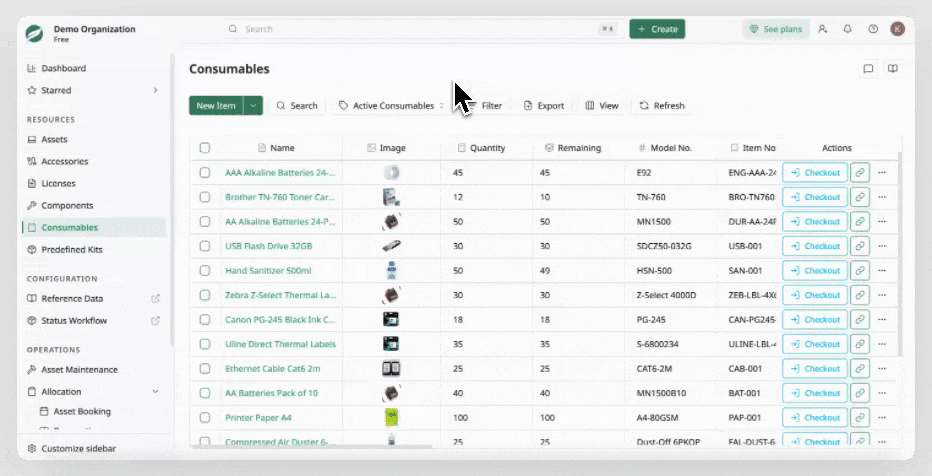The width and height of the screenshot is (932, 476).
Task: Focus the top global Search field
Action: [422, 29]
